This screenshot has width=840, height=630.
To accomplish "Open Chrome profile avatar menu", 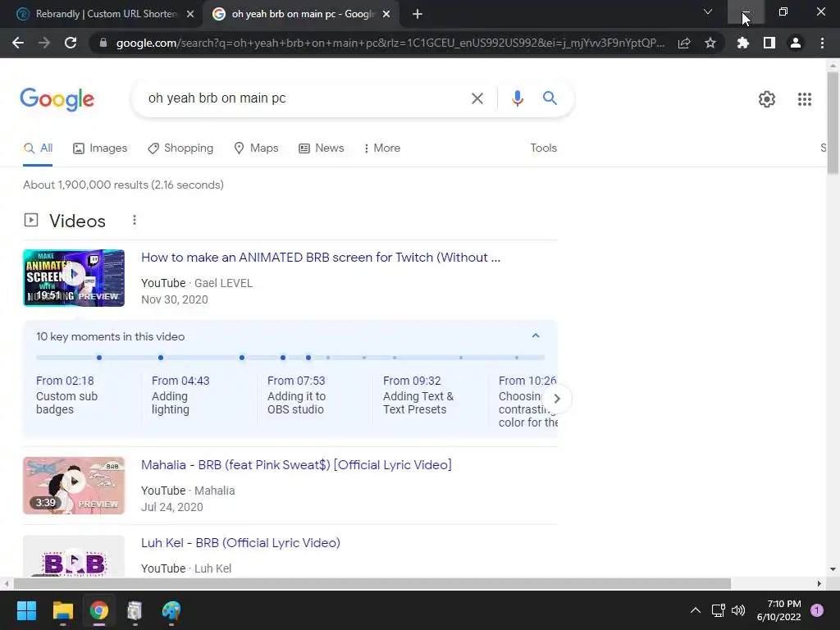I will click(x=796, y=43).
